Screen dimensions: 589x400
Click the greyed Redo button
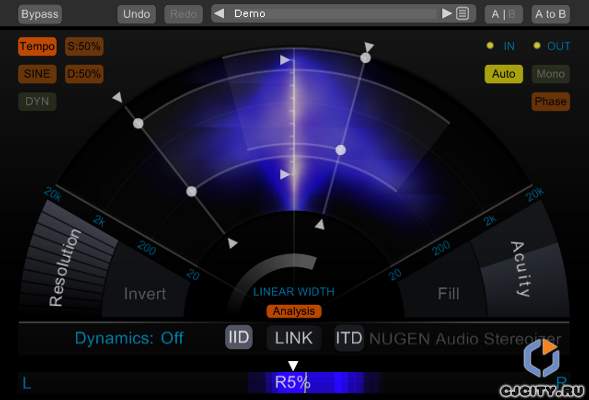tap(183, 14)
